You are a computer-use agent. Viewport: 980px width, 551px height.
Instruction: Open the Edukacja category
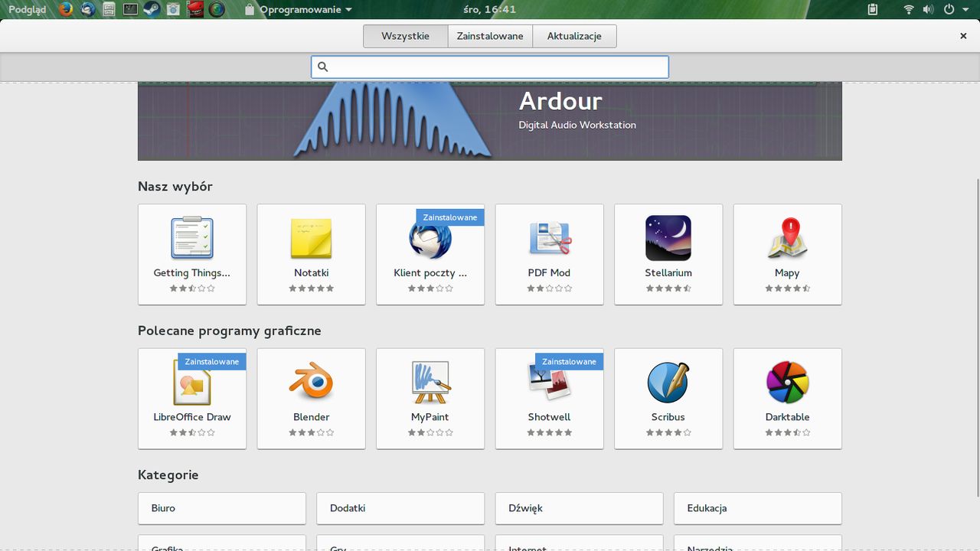click(x=758, y=508)
